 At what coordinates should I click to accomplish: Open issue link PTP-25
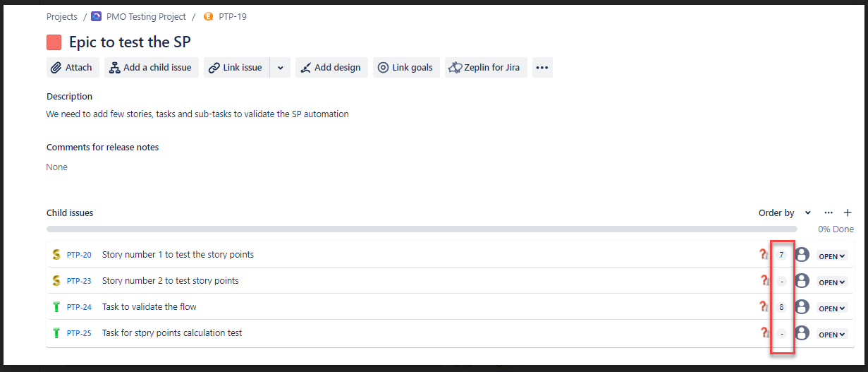[x=79, y=333]
